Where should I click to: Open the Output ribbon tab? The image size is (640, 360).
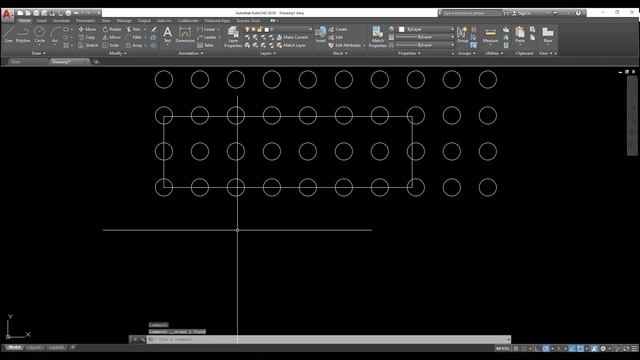(144, 20)
